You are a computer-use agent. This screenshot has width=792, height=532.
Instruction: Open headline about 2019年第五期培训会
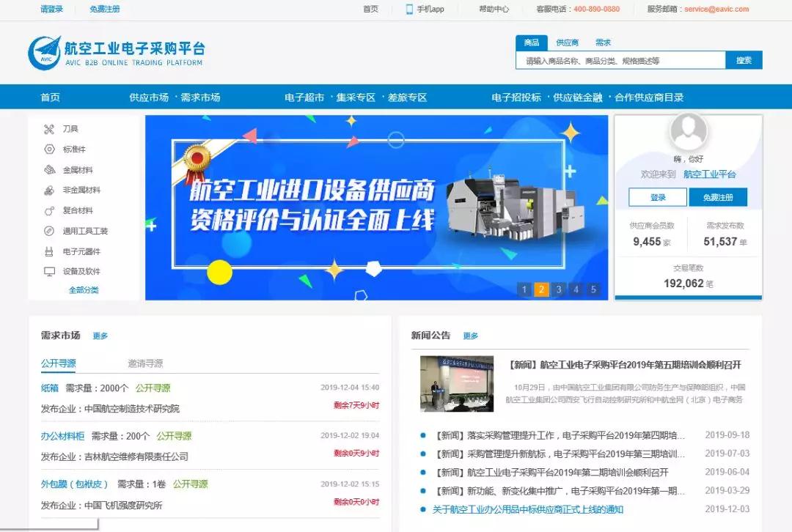(626, 365)
